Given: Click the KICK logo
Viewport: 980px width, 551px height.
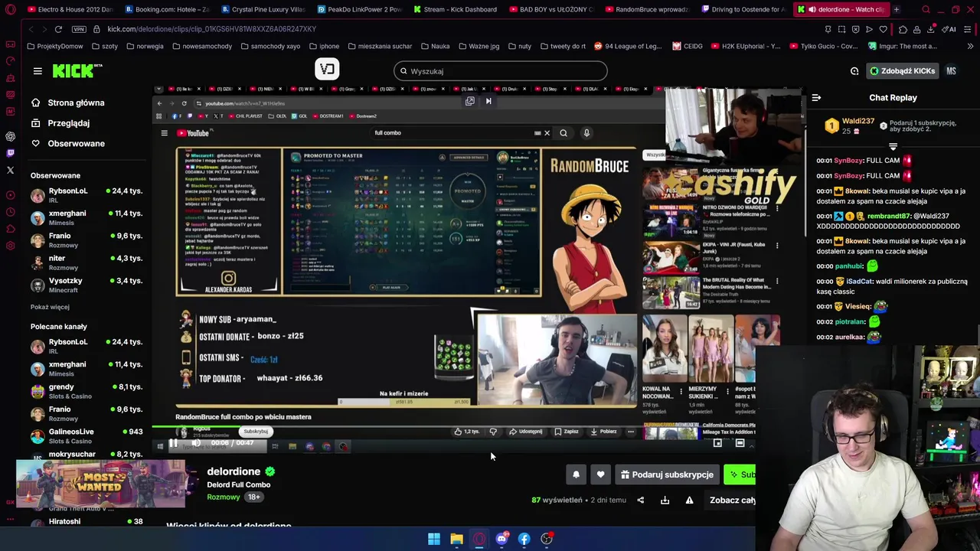Looking at the screenshot, I should click(77, 70).
